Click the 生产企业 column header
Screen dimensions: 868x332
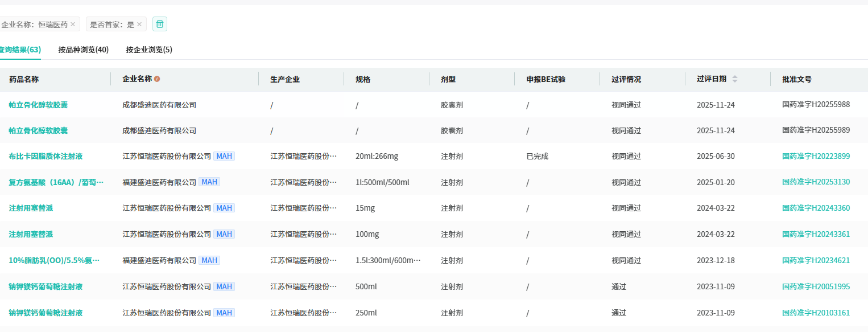click(x=285, y=79)
